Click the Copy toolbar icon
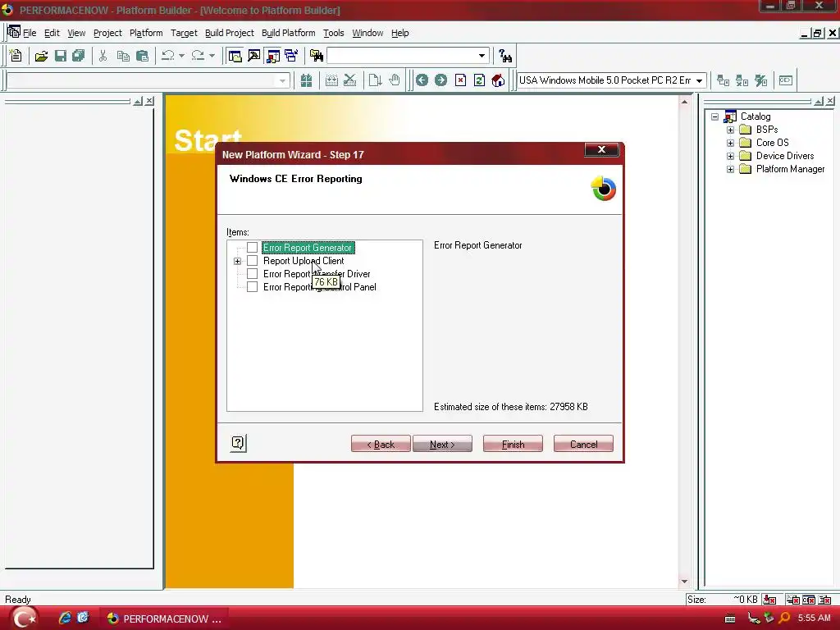The height and width of the screenshot is (630, 840). [123, 56]
